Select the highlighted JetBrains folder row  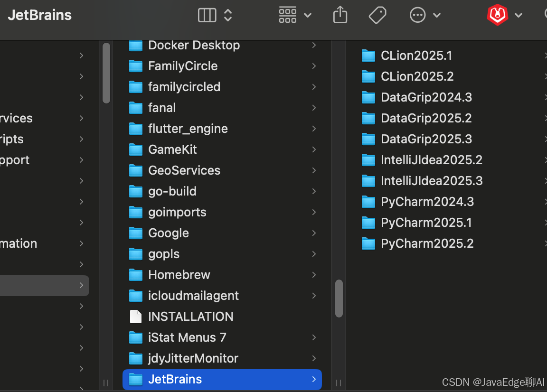coord(222,380)
